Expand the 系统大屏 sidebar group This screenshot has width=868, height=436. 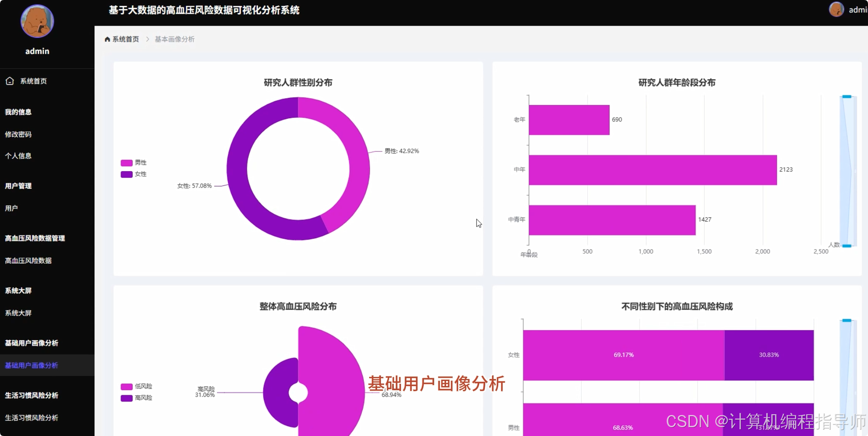click(x=18, y=290)
